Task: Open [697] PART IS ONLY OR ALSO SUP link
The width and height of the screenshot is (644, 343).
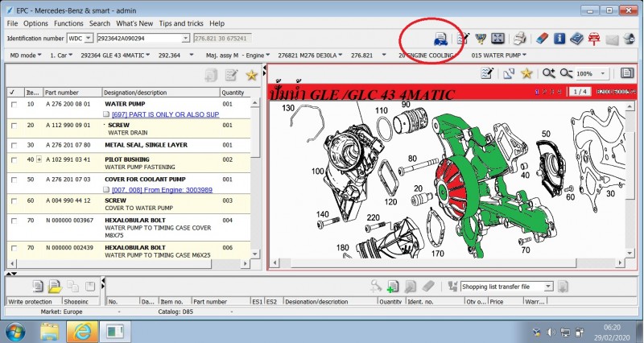Action: tap(166, 114)
